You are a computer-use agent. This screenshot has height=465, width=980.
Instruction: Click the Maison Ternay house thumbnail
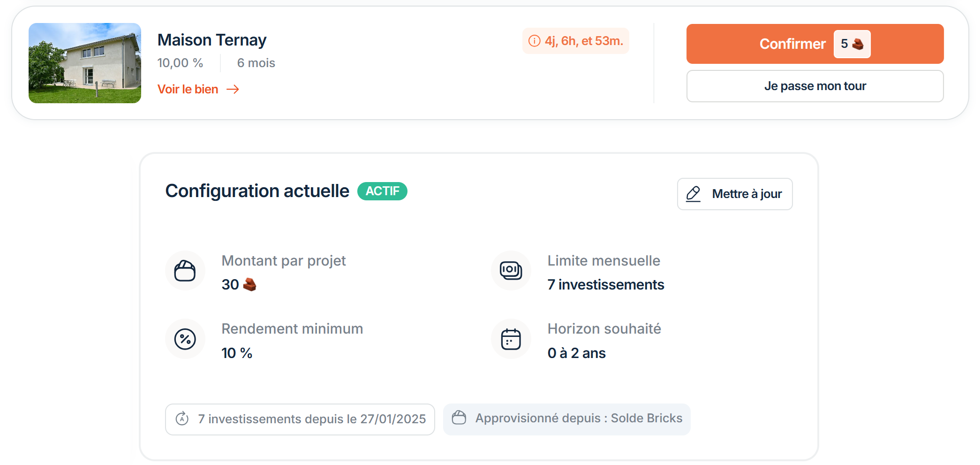[85, 63]
